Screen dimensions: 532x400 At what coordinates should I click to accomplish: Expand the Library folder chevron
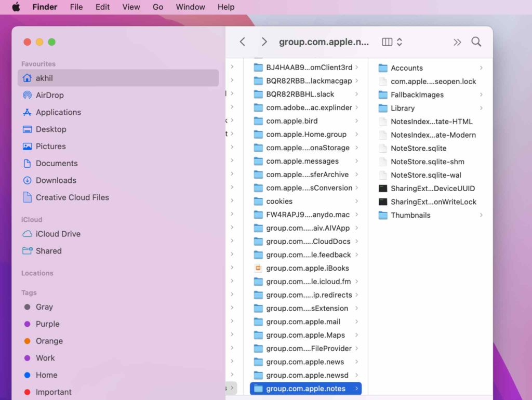[481, 108]
